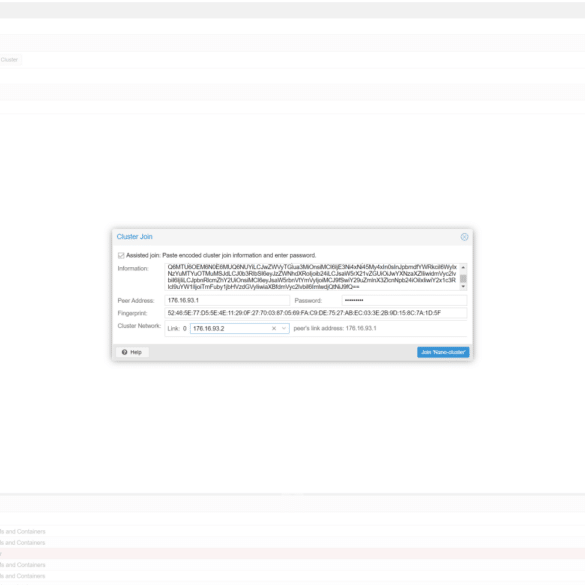585x585 pixels.
Task: Open Help for Cluster Join
Action: pyautogui.click(x=132, y=352)
